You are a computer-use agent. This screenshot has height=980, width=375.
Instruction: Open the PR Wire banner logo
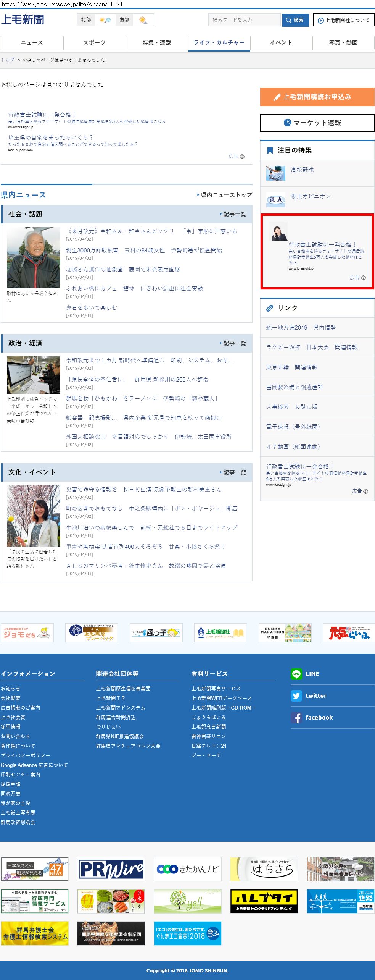coord(111,869)
